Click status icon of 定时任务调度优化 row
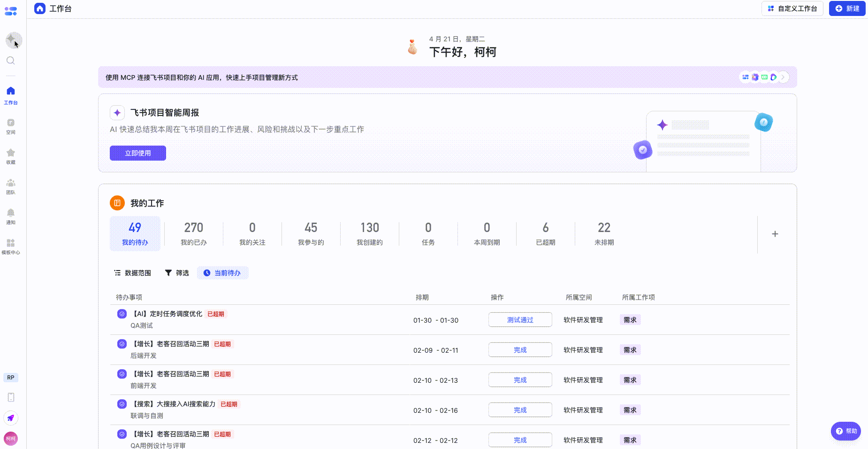The image size is (868, 449). click(122, 314)
